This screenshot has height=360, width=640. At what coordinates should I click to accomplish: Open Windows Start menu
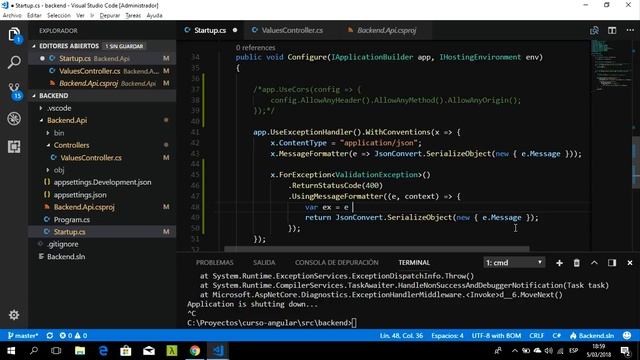(x=11, y=351)
